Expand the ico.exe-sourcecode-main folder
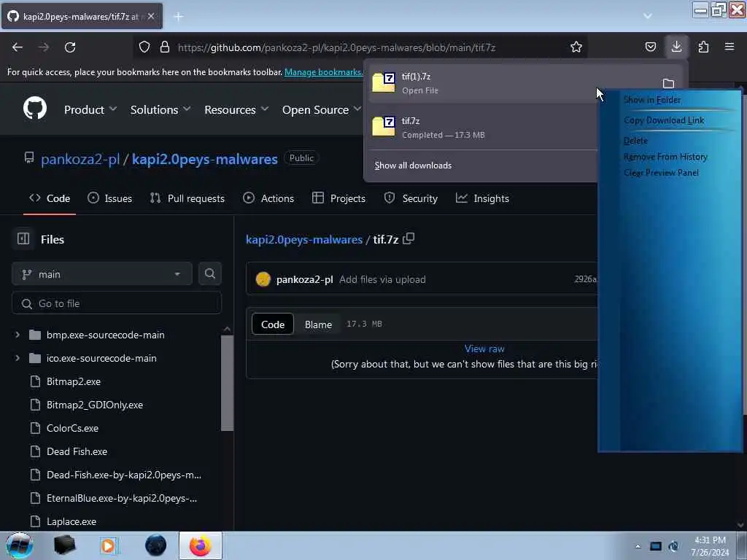The width and height of the screenshot is (747, 560). (18, 357)
